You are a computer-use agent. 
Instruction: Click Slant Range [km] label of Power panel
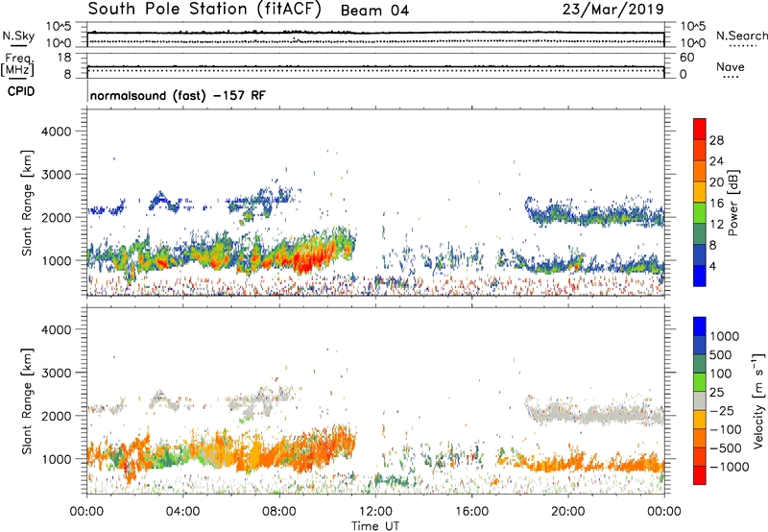coord(27,203)
